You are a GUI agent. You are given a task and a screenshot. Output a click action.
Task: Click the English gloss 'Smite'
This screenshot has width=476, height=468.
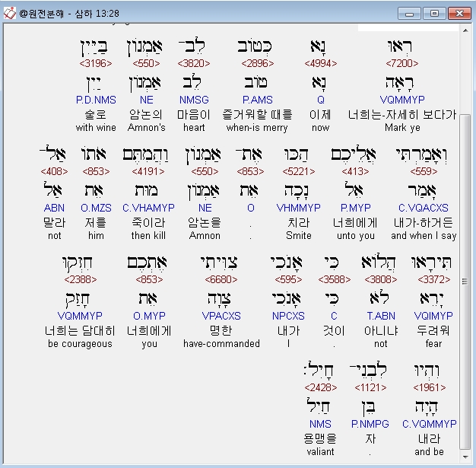coord(299,235)
